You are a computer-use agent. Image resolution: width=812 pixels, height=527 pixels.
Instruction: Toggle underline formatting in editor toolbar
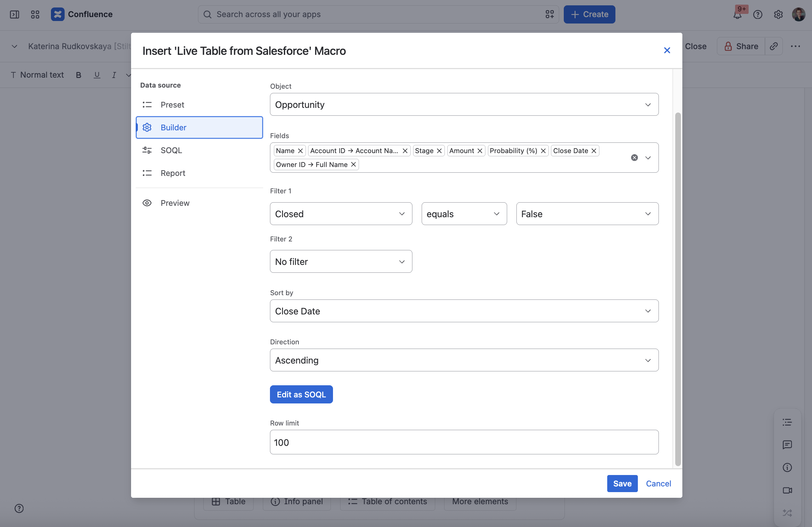[x=97, y=75]
